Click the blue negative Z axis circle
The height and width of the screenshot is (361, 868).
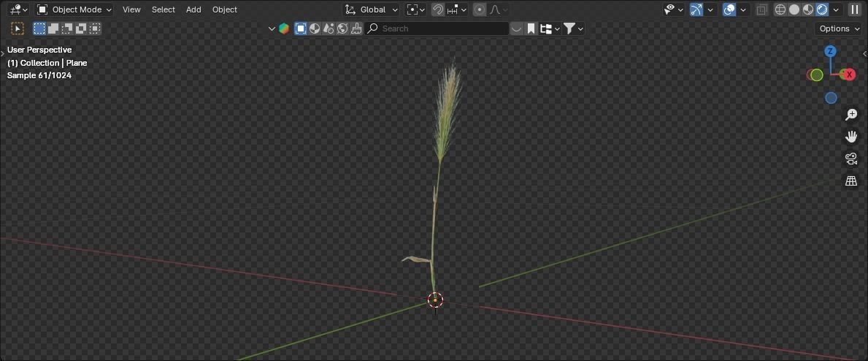(831, 98)
